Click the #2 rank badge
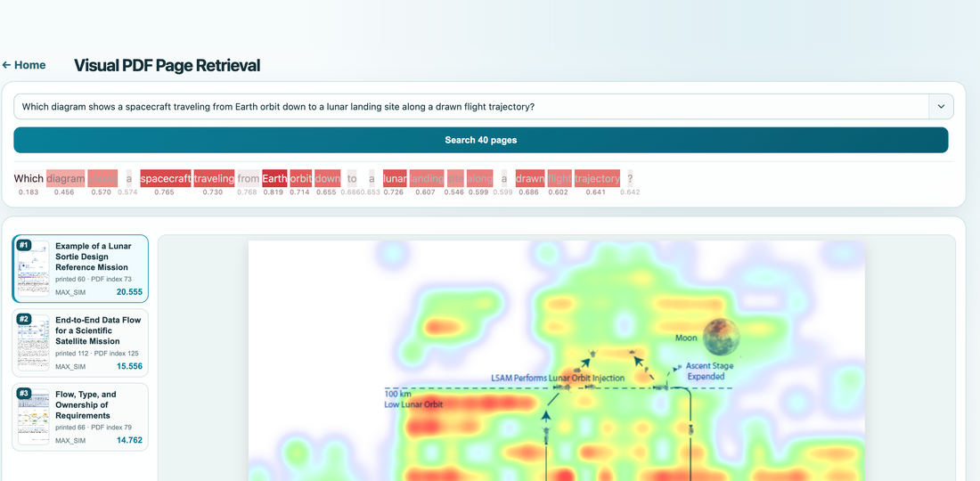This screenshot has width=980, height=481. click(x=24, y=319)
